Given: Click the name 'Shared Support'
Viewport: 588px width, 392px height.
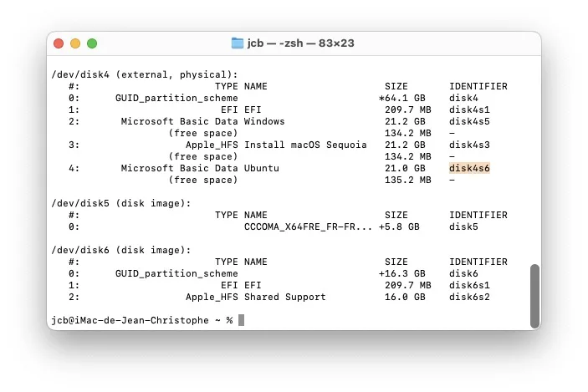Looking at the screenshot, I should coord(285,298).
